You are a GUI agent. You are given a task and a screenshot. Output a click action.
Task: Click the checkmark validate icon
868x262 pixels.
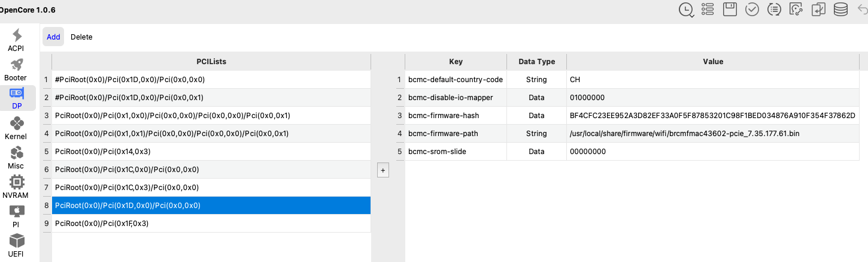coord(752,9)
